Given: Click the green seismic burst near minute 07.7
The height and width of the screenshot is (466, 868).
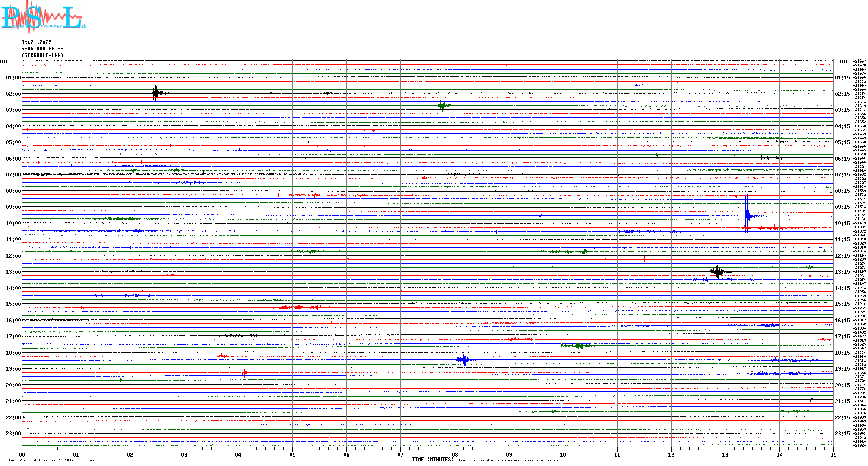Looking at the screenshot, I should 441,105.
